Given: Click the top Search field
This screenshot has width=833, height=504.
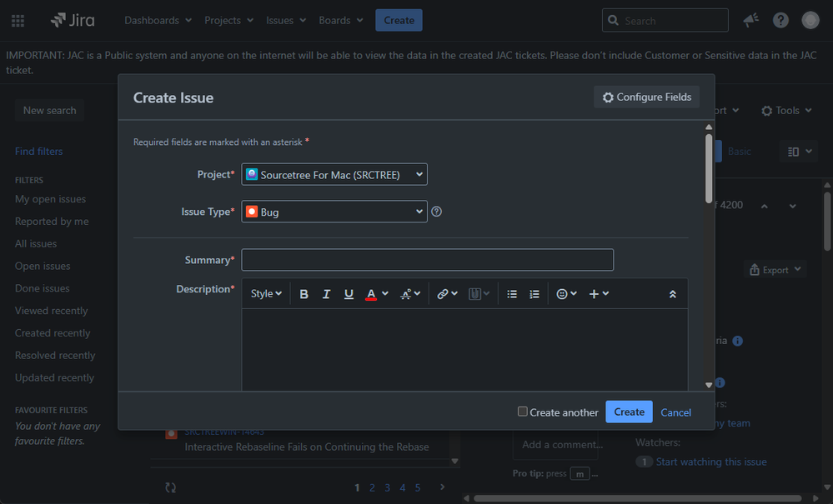Looking at the screenshot, I should 665,20.
